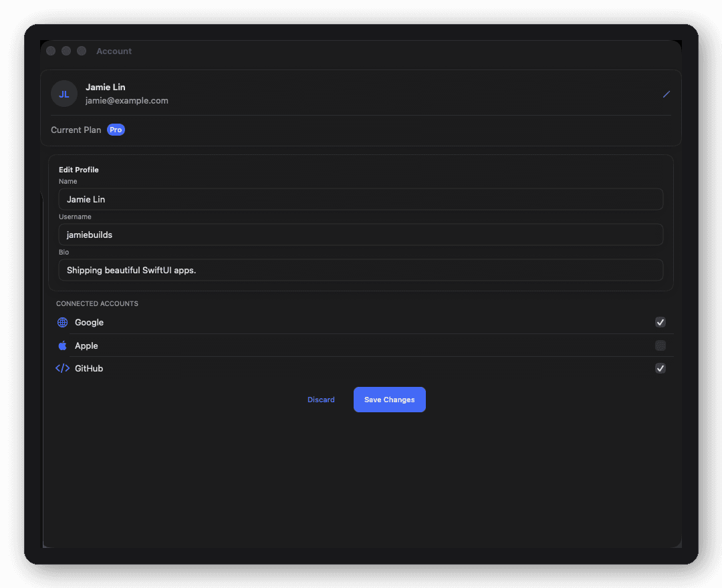Click the Jamie Lin header name
This screenshot has width=722, height=588.
click(106, 87)
